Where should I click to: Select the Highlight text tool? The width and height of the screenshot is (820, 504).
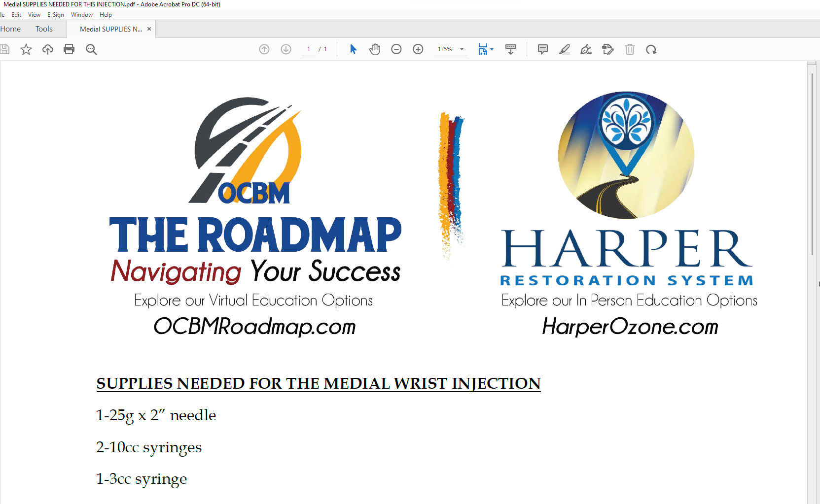coord(565,49)
